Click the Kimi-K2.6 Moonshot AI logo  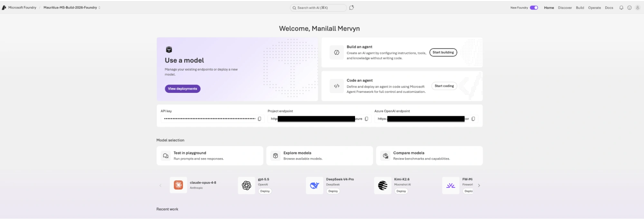coord(382,185)
